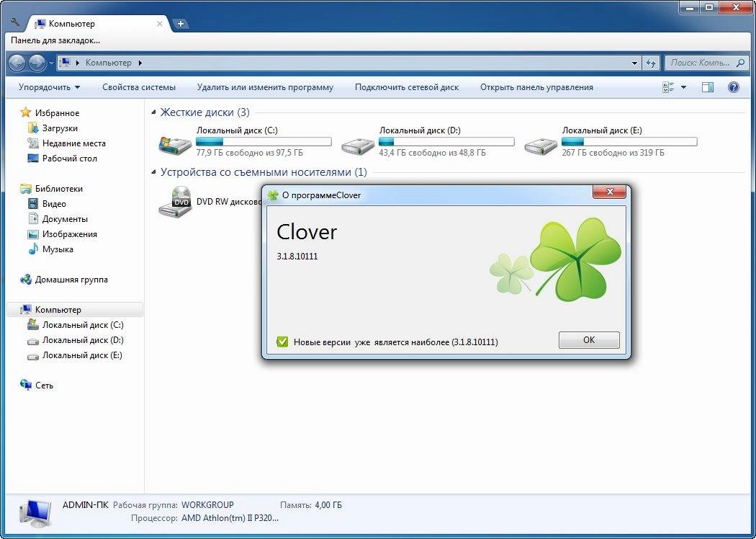Close the О программе Clover dialog
This screenshot has width=756, height=539.
[609, 192]
